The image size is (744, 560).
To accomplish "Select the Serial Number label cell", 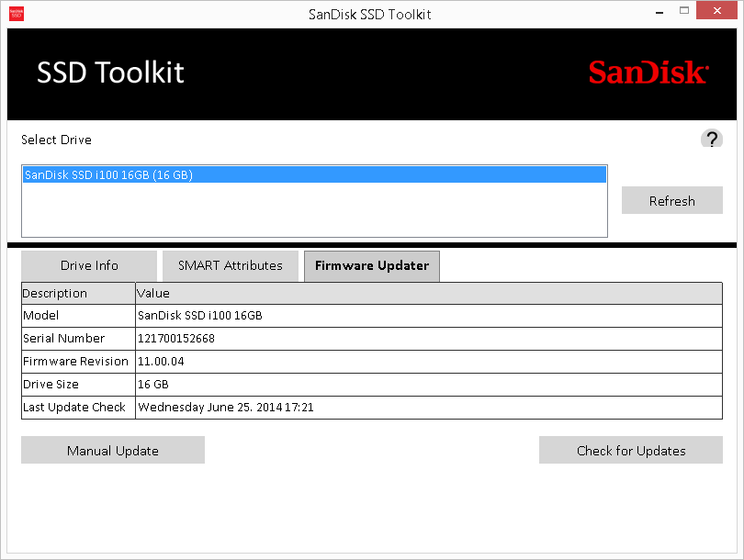I will (x=78, y=339).
